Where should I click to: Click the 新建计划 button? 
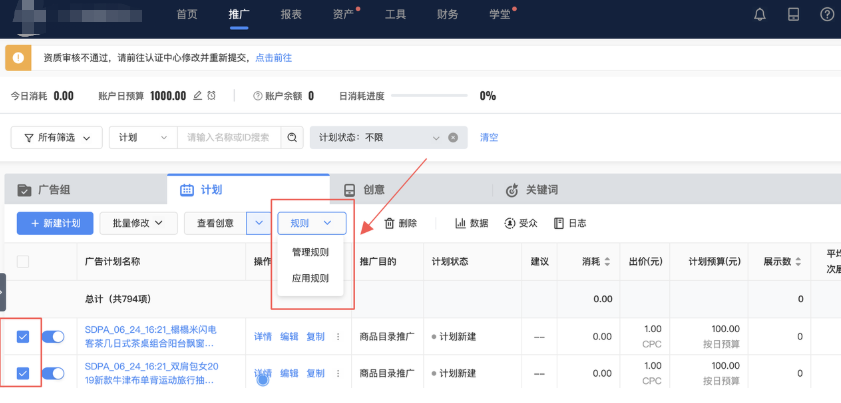click(55, 223)
